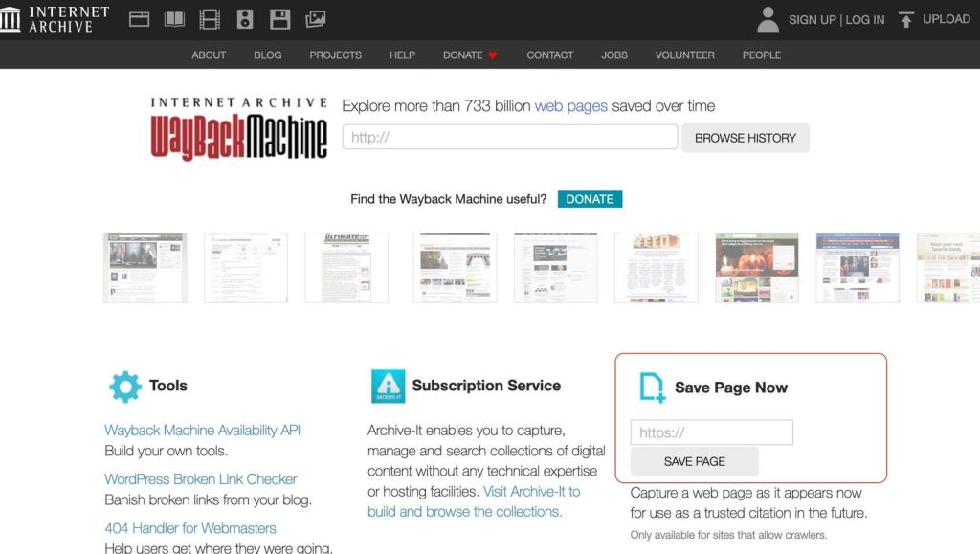
Task: Open the Help menu item
Action: click(403, 55)
